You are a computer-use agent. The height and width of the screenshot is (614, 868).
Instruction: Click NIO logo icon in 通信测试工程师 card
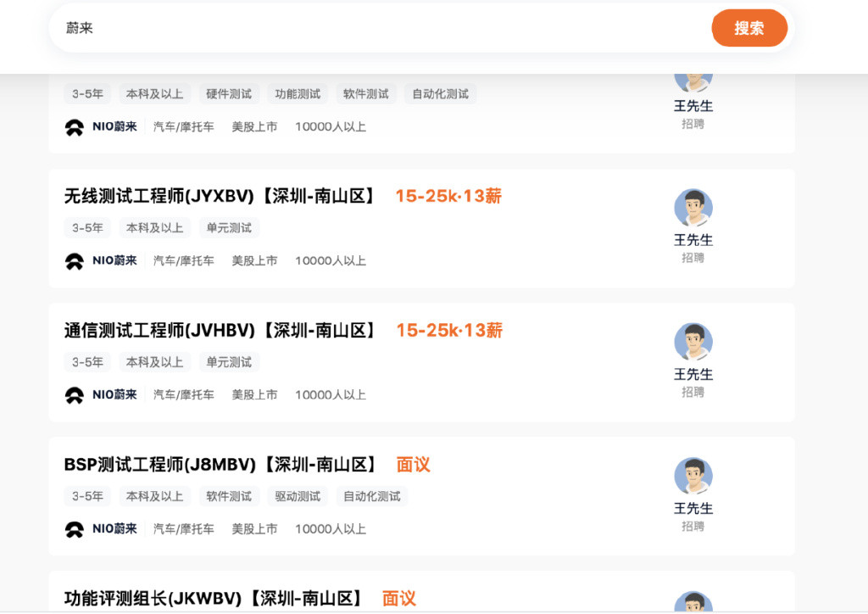click(75, 394)
